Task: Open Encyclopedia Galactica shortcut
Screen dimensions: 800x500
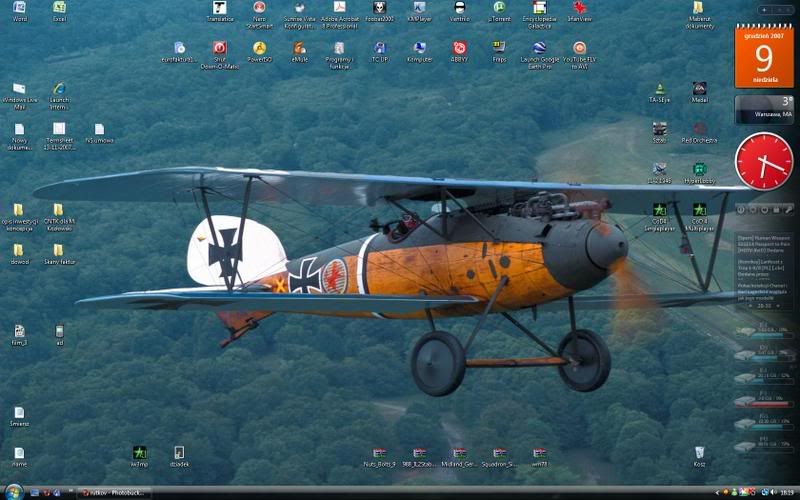Action: 539,14
